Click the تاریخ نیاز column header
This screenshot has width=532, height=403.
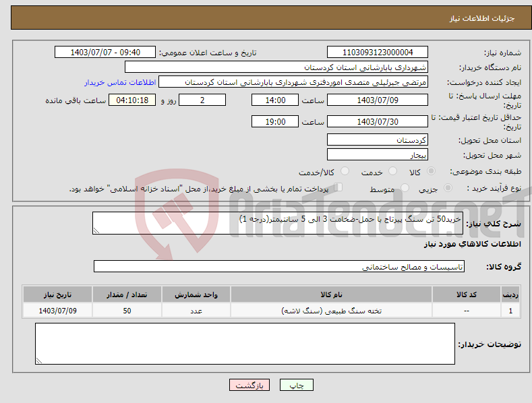coord(58,294)
